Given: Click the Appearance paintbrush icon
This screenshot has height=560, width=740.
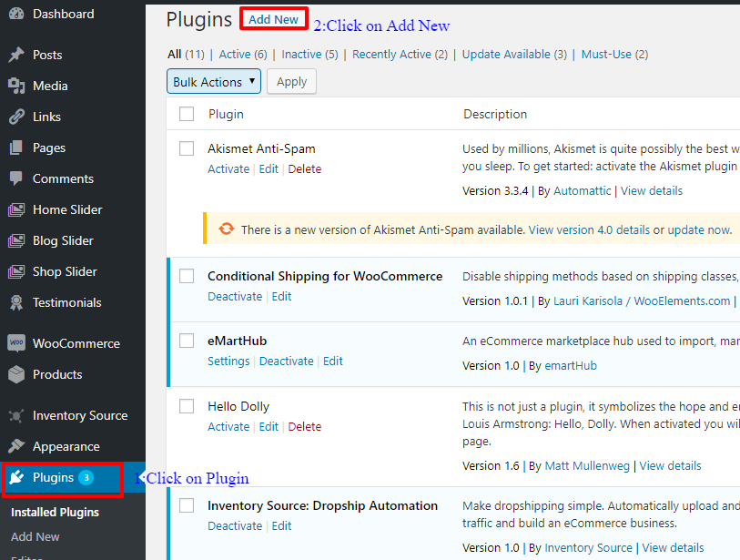Looking at the screenshot, I should pyautogui.click(x=16, y=446).
